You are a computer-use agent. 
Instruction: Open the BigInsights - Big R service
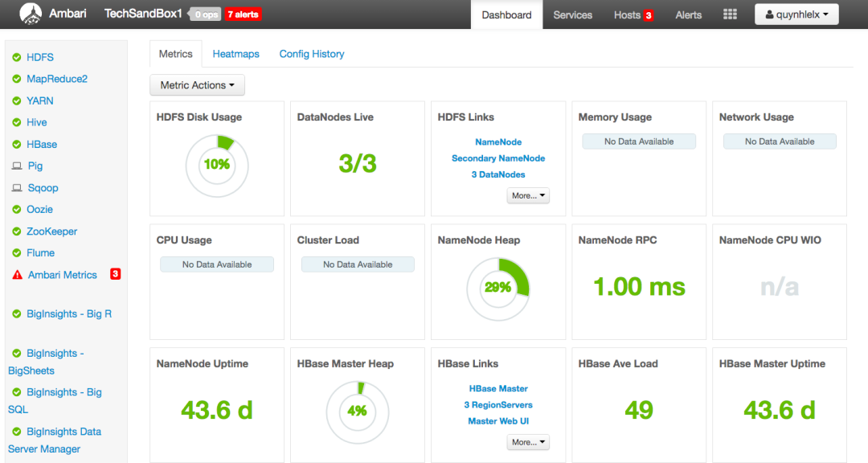(x=69, y=314)
